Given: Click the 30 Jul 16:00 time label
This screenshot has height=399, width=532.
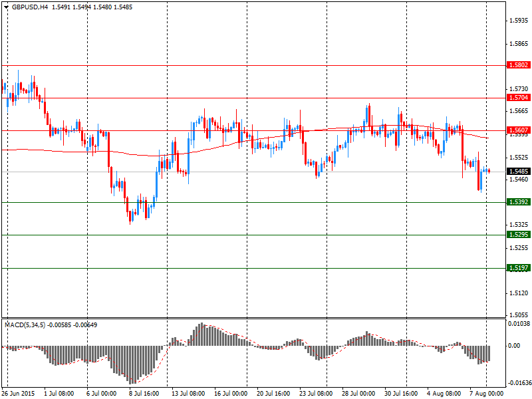Looking at the screenshot, I should (x=401, y=394).
